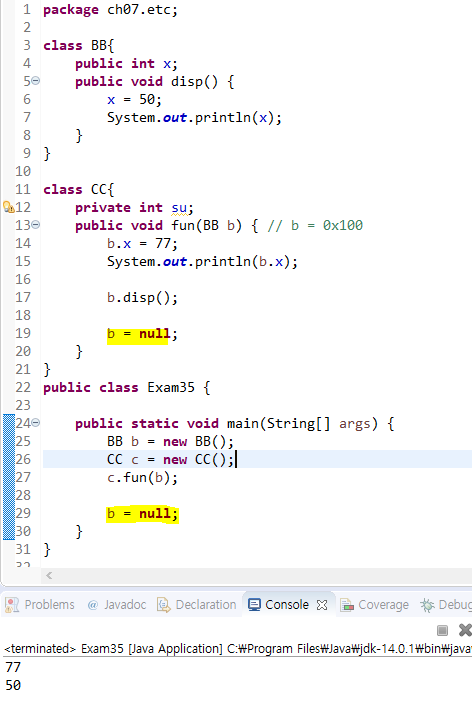Click the horizontal scrollbar left arrow
The image size is (472, 727).
point(49,575)
